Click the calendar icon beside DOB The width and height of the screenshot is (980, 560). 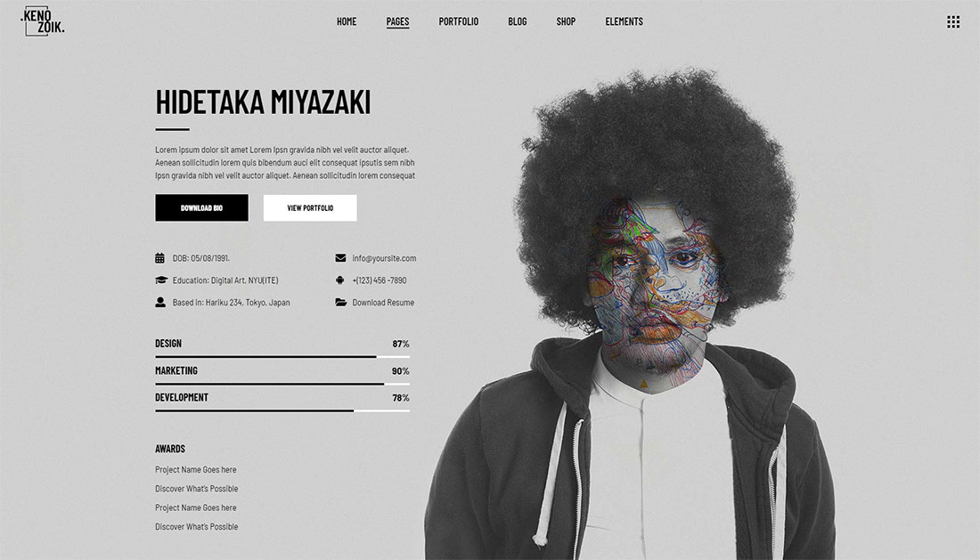click(x=160, y=258)
